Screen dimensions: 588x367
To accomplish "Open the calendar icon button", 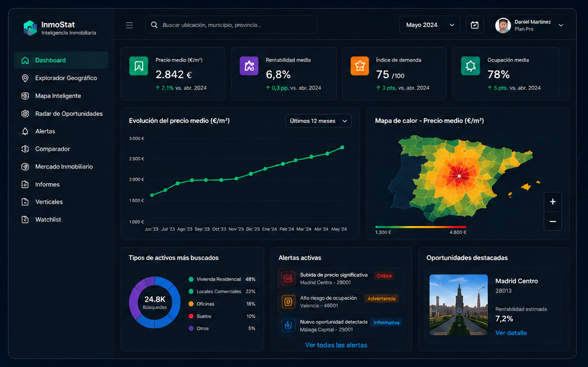I will [x=475, y=25].
